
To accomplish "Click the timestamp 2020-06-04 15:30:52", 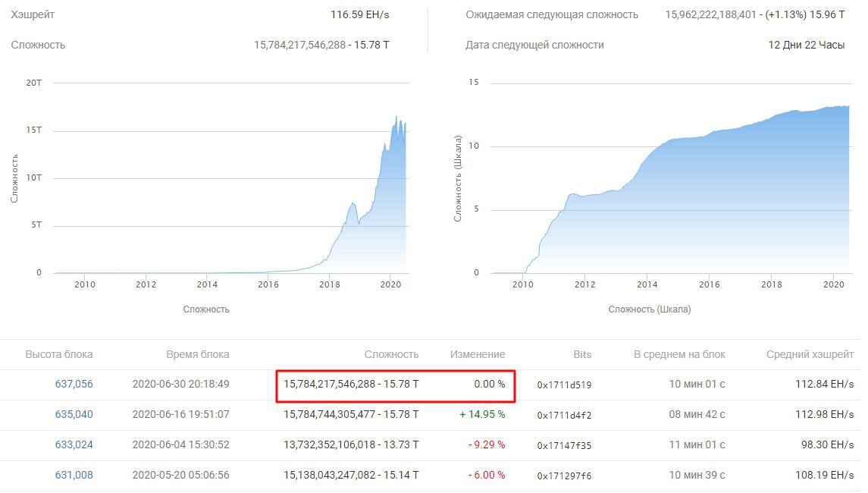I will point(180,444).
